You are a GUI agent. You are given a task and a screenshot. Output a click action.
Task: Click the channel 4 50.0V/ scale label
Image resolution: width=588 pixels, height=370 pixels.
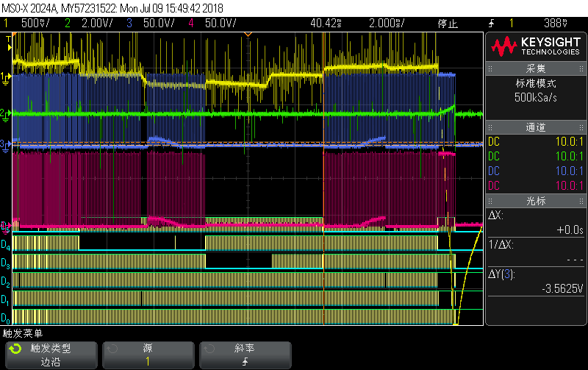pos(220,24)
